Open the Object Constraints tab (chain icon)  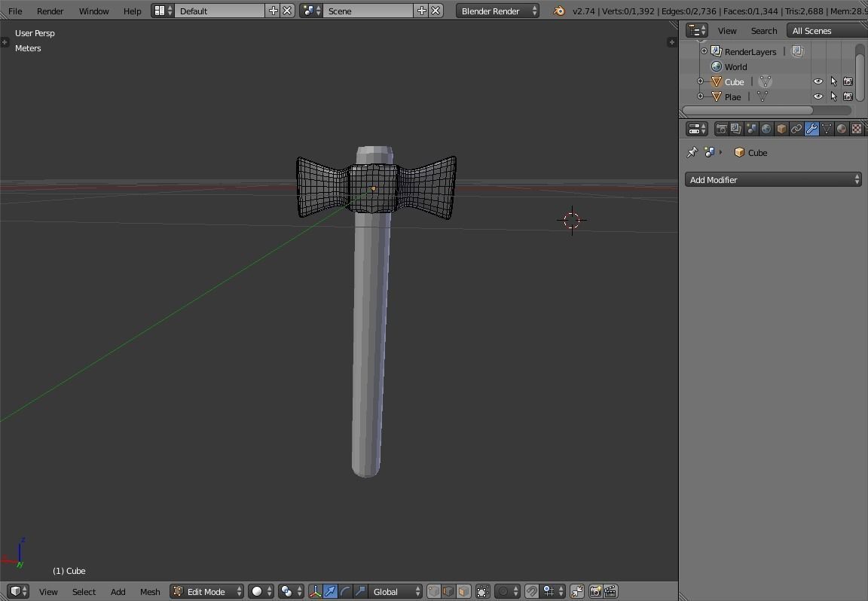tap(796, 129)
